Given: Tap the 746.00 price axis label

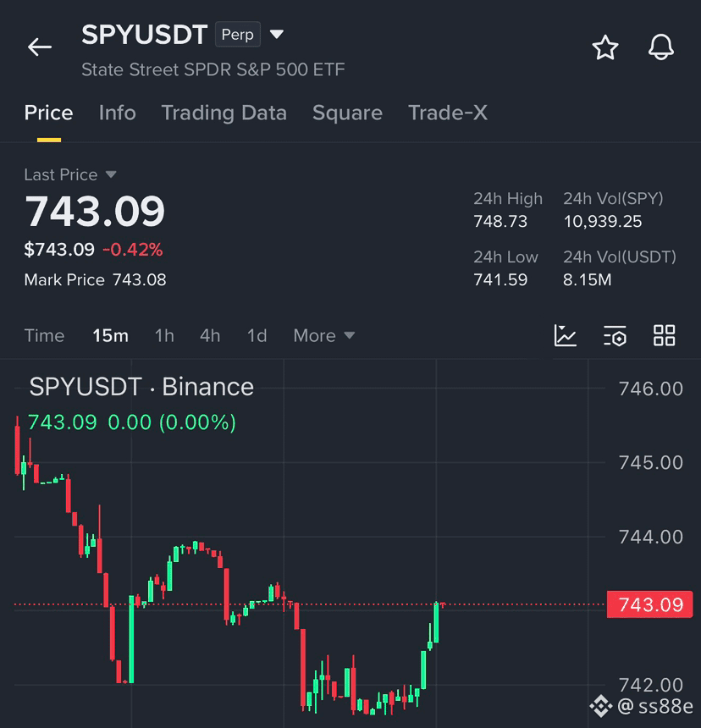Looking at the screenshot, I should (x=650, y=389).
